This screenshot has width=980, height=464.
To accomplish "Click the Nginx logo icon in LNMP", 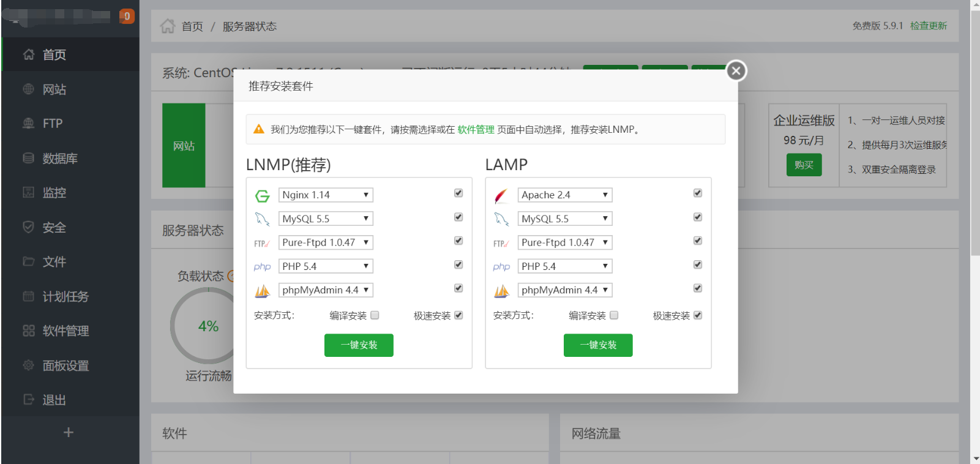I will (x=263, y=196).
